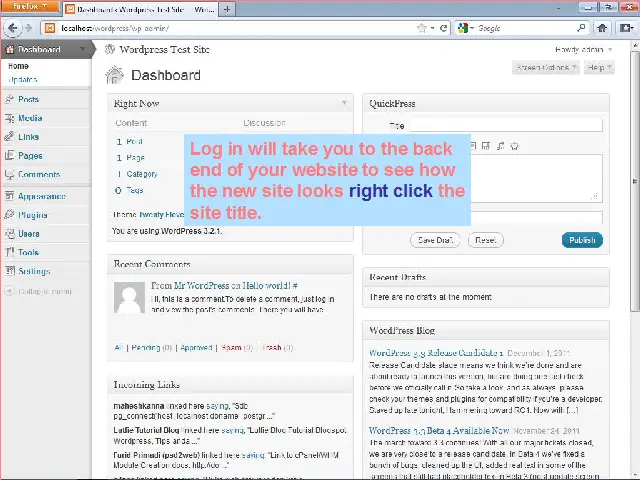Open the bookmarks toolbar icon at far right
Image resolution: width=640 pixels, height=480 pixels.
tap(626, 28)
